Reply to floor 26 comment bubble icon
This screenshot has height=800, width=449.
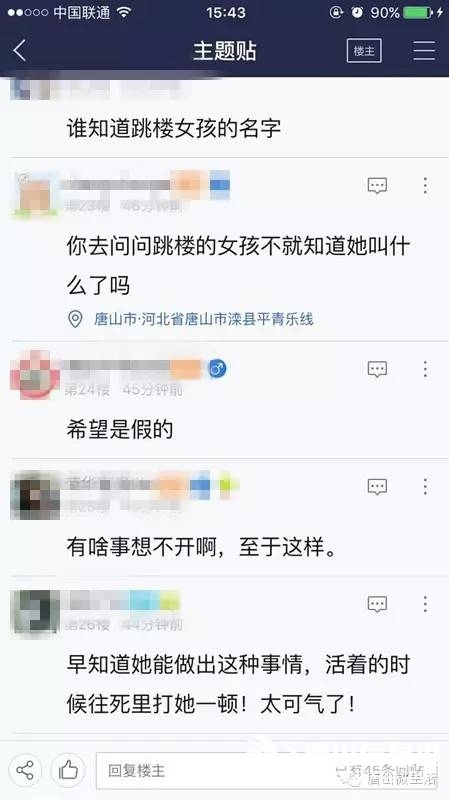tap(377, 605)
